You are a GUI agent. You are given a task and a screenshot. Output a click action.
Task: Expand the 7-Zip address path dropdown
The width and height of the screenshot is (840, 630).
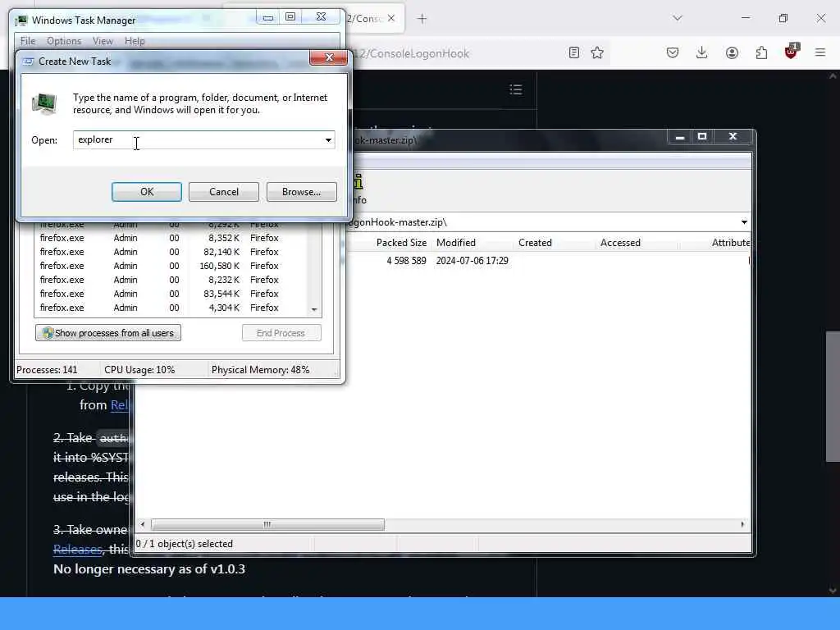click(x=744, y=221)
